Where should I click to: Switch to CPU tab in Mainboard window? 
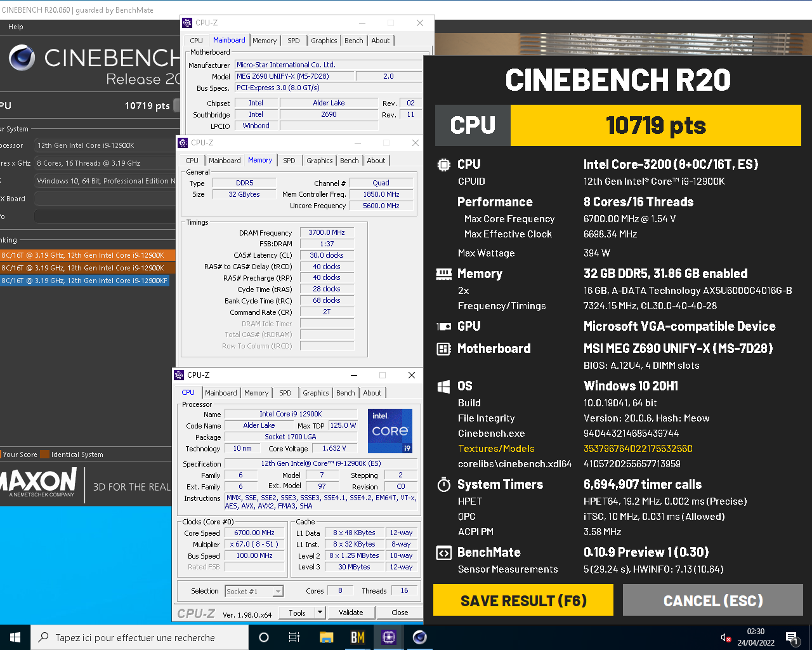(197, 41)
